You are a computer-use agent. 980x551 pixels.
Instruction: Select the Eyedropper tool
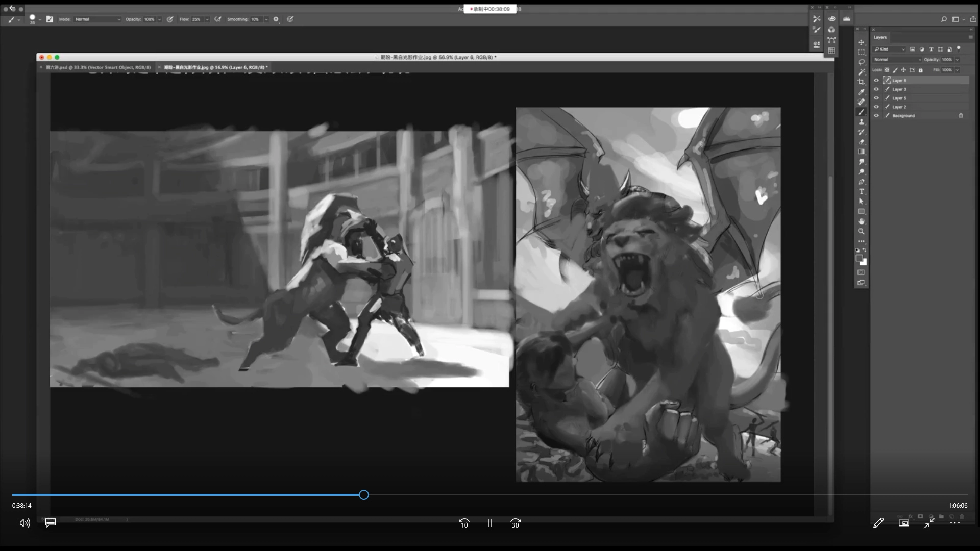[x=861, y=92]
